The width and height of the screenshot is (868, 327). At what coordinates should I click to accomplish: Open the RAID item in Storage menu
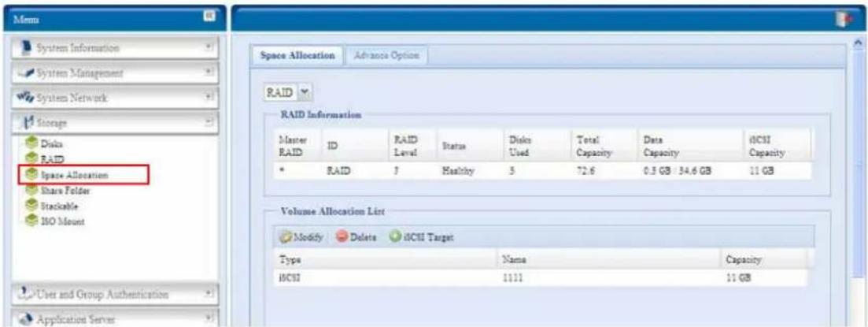(x=54, y=160)
